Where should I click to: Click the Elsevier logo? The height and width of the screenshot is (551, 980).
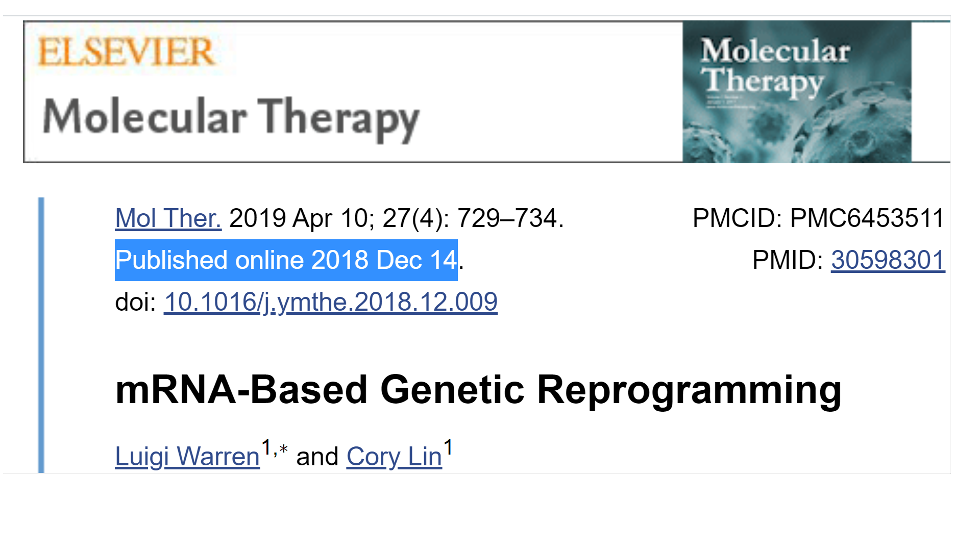point(126,52)
